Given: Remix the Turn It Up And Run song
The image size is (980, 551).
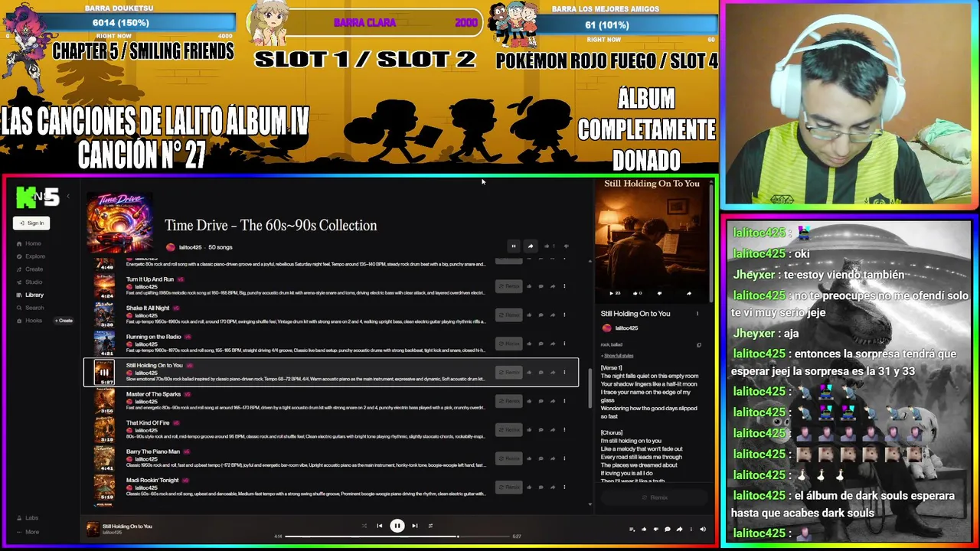Looking at the screenshot, I should tap(508, 286).
